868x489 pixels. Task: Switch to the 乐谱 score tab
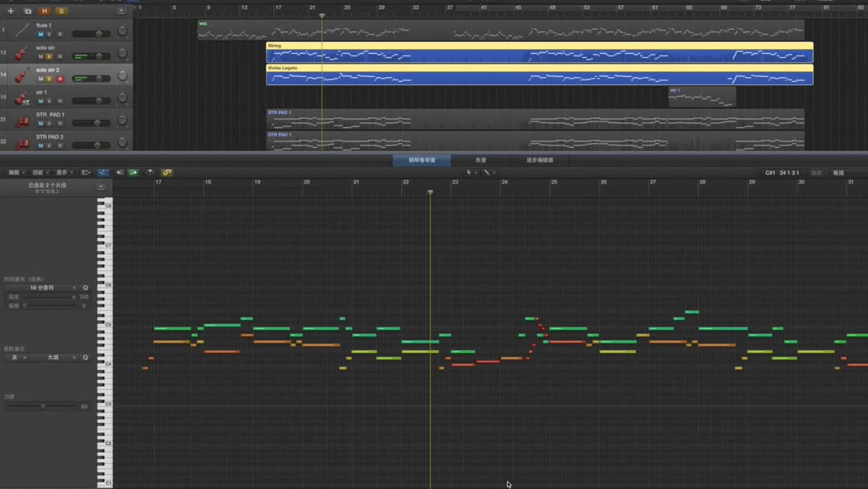click(x=480, y=160)
